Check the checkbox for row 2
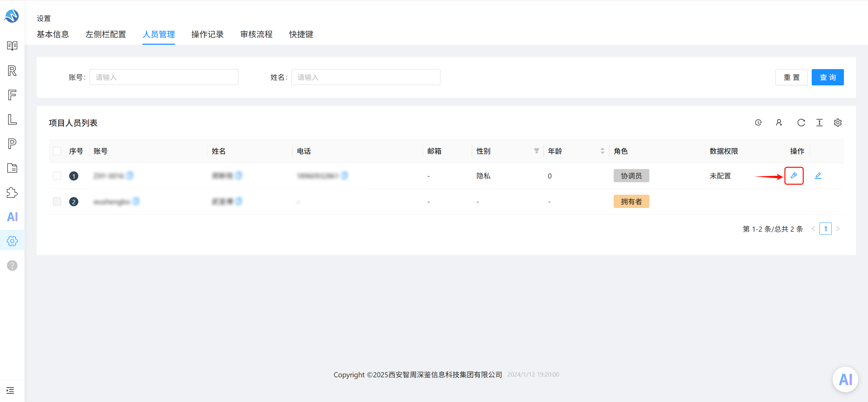Image resolution: width=868 pixels, height=402 pixels. tap(57, 202)
